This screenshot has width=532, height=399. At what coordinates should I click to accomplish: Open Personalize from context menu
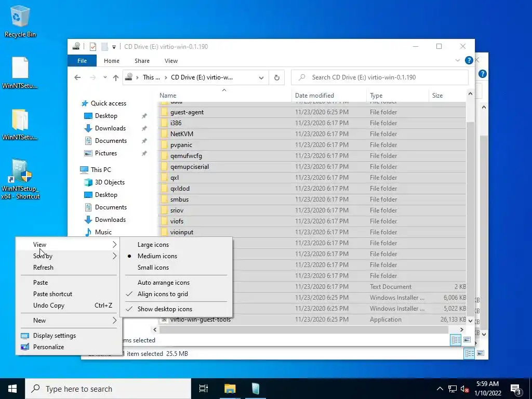pos(69,347)
